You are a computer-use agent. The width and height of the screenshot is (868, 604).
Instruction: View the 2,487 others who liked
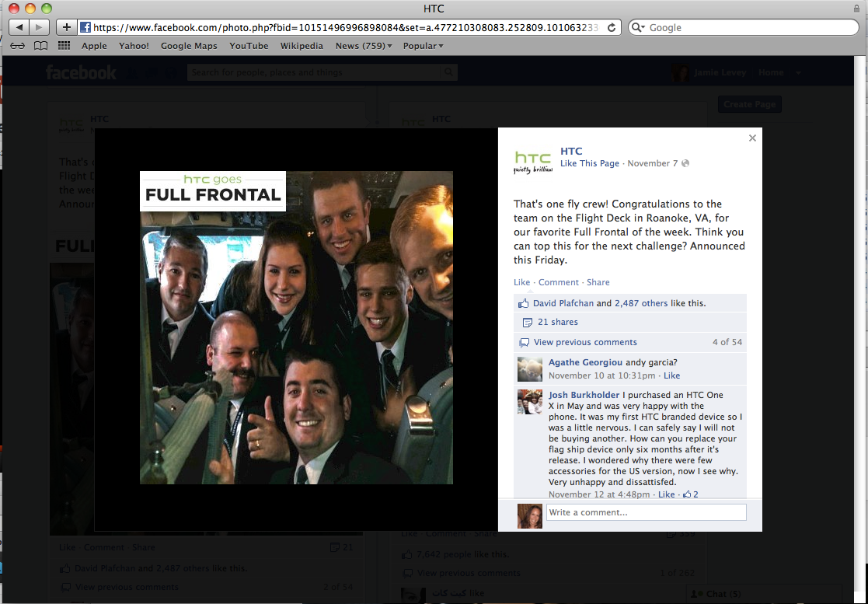(x=641, y=303)
